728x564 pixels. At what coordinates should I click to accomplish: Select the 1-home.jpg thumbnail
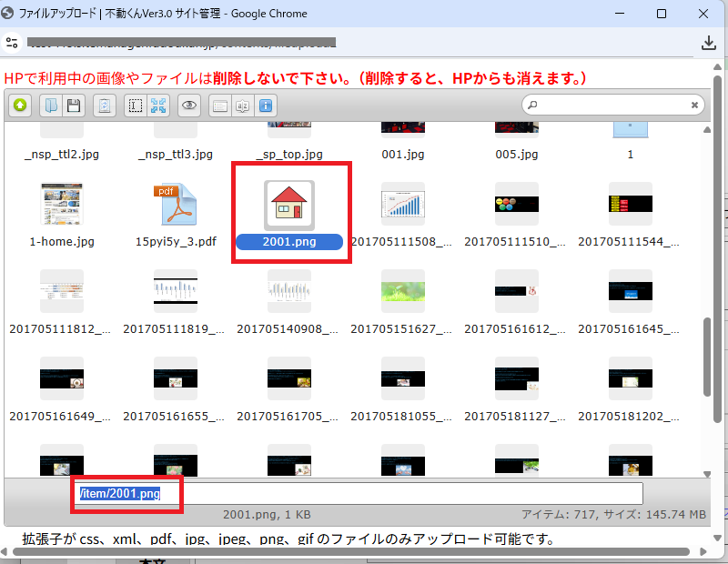point(62,205)
